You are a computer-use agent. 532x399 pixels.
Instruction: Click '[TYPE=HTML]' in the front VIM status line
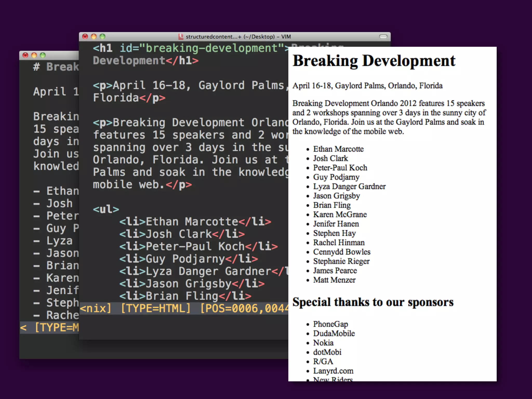pyautogui.click(x=156, y=309)
